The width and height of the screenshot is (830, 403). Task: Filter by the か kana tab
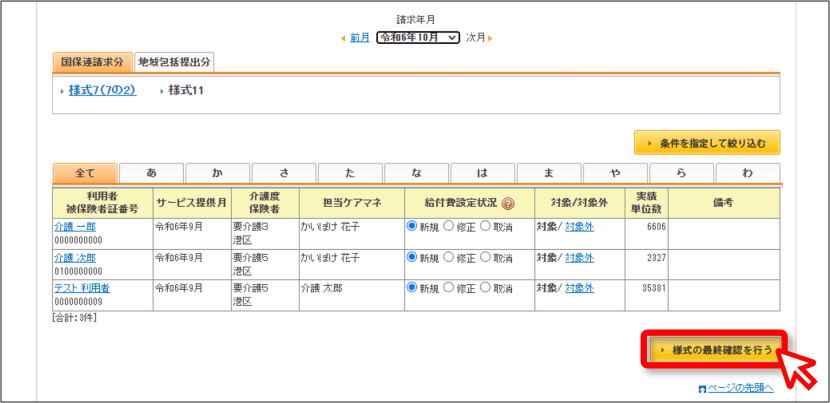pos(218,173)
